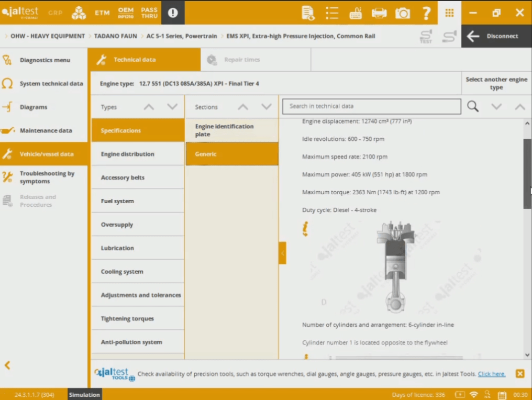The image size is (532, 400).
Task: Click the Click here link
Action: pyautogui.click(x=492, y=374)
